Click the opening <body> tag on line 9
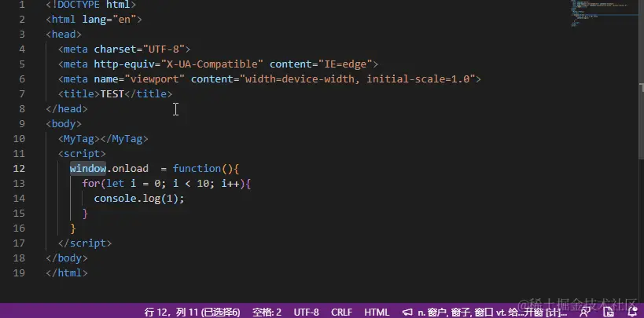644x318 pixels. (64, 124)
